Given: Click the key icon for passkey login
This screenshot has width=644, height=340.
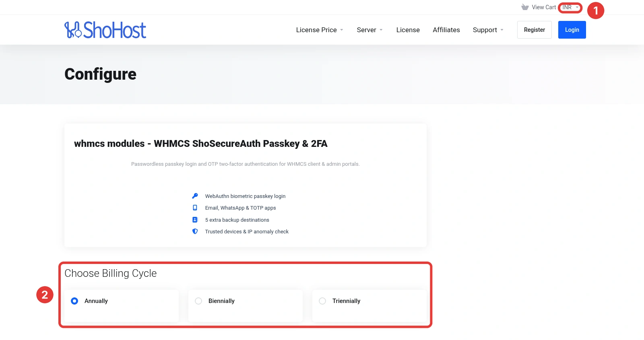Looking at the screenshot, I should coord(195,196).
